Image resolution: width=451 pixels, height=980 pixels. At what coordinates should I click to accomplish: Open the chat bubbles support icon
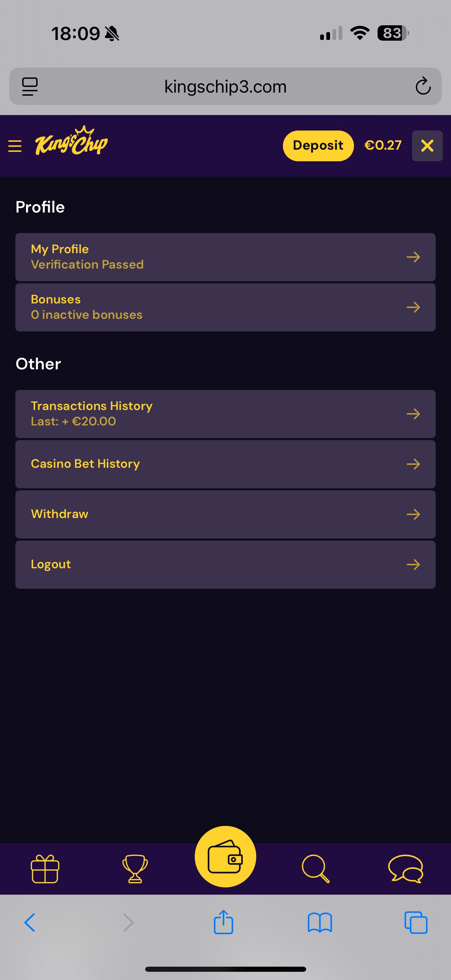tap(405, 869)
